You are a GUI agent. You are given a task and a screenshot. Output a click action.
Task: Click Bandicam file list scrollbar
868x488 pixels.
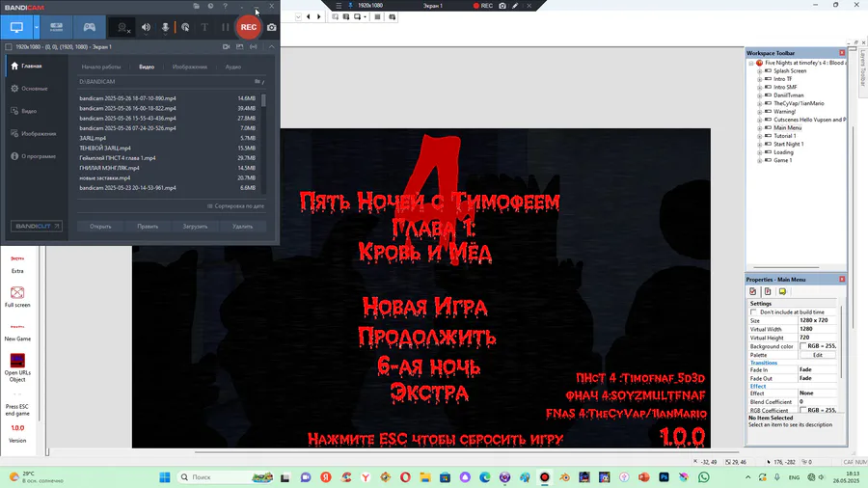263,100
